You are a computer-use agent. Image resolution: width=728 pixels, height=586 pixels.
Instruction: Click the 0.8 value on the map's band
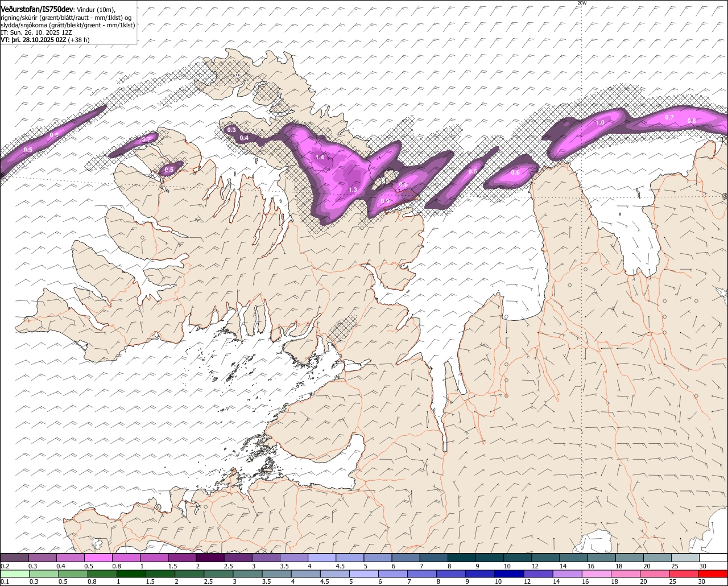point(692,121)
